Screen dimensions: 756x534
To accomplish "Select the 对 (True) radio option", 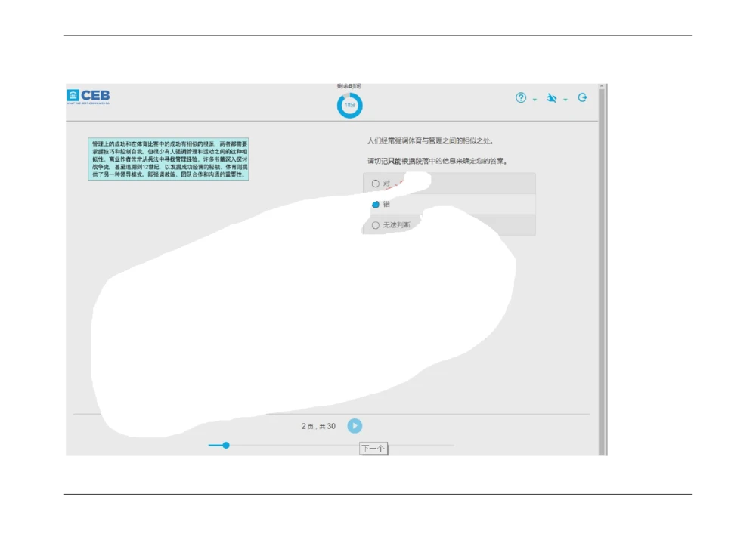I will point(376,184).
